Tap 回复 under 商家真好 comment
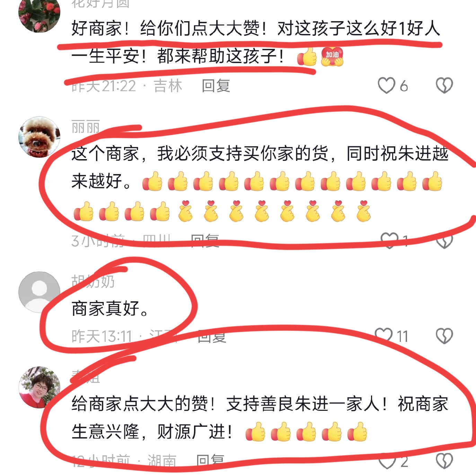The image size is (476, 476). pos(212,336)
